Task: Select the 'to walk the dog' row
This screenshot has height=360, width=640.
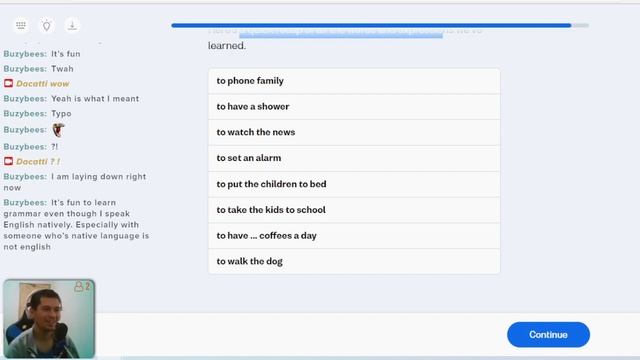Action: (354, 261)
